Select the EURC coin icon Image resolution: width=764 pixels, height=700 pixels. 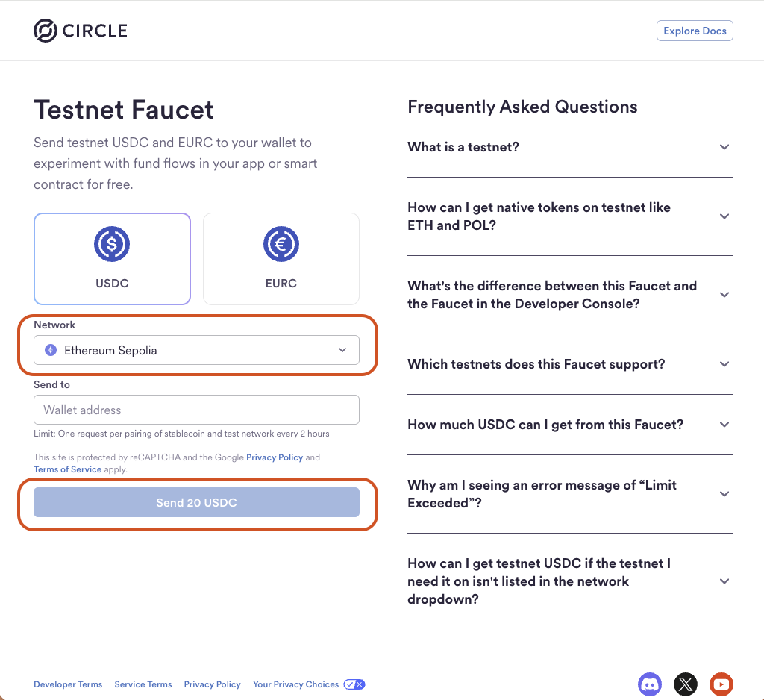pos(281,244)
